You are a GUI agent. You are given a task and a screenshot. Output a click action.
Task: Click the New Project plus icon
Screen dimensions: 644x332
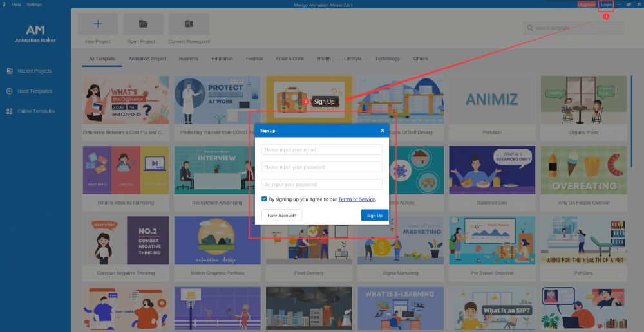point(98,24)
